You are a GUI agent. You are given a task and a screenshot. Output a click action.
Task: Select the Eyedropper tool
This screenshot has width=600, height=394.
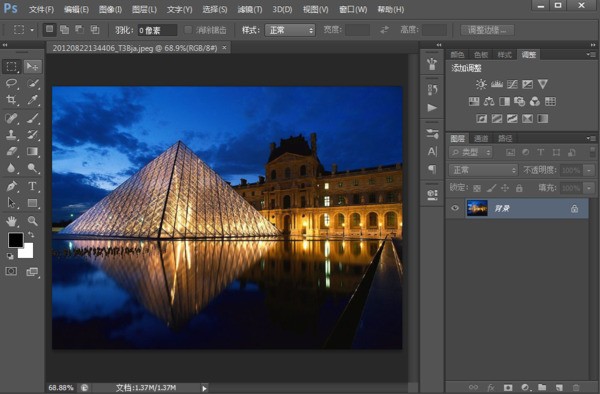tap(33, 100)
